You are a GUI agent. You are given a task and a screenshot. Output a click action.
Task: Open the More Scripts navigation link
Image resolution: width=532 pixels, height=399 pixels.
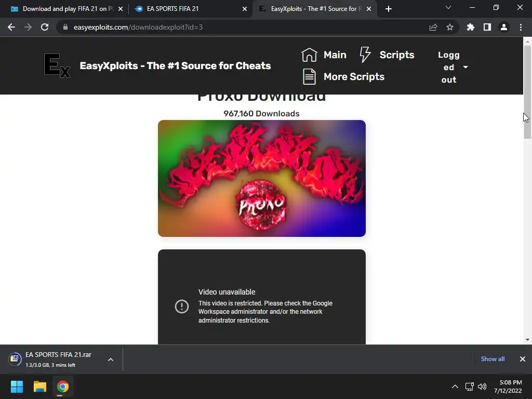point(354,77)
